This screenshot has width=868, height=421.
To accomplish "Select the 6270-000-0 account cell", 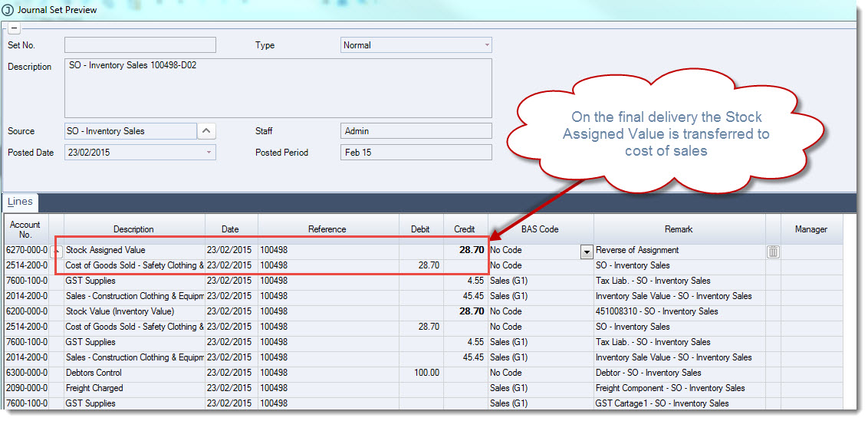I will point(25,251).
